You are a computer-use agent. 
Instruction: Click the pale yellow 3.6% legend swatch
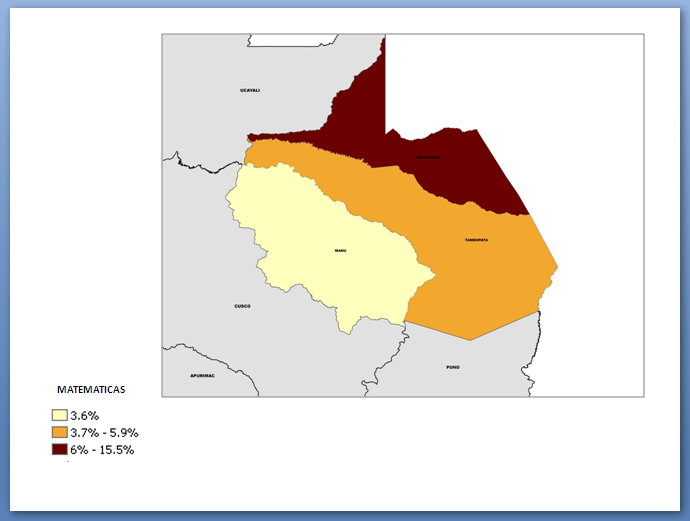point(60,415)
